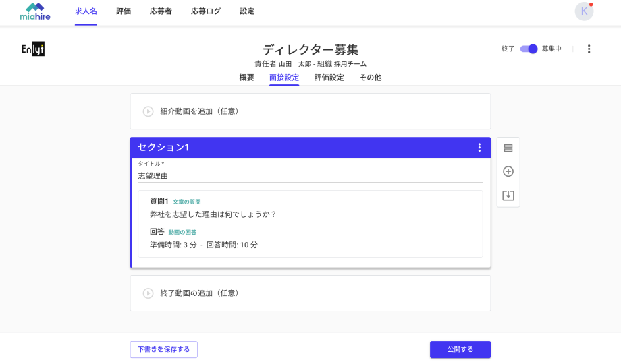Switch to the 概要 tab
This screenshot has height=364, width=621.
click(x=247, y=78)
